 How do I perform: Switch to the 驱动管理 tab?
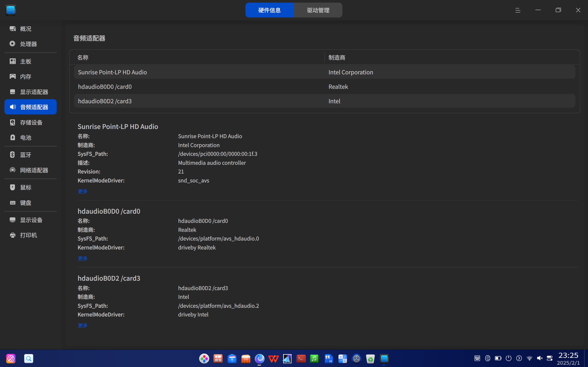pyautogui.click(x=318, y=10)
